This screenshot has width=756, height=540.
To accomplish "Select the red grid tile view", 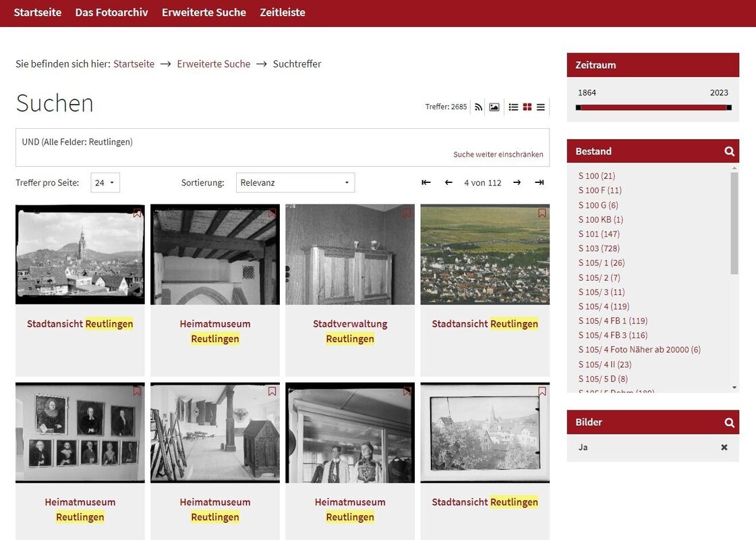I will (527, 107).
